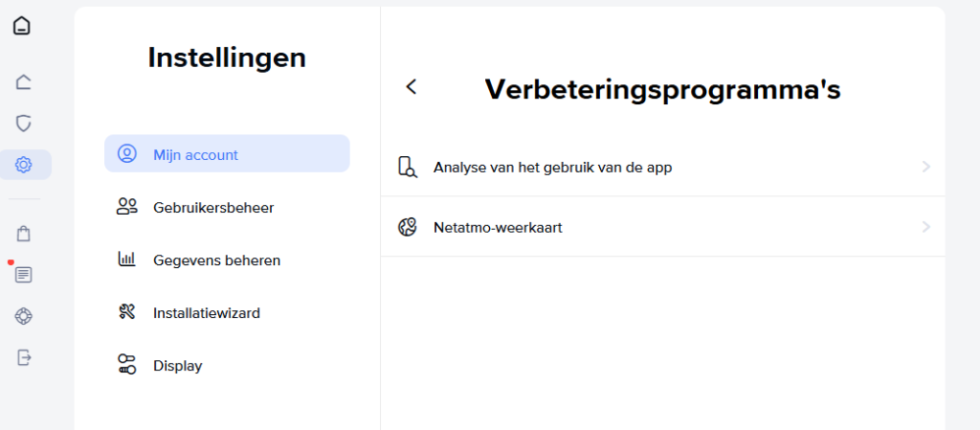
Task: Open the shopping bag icon
Action: click(x=24, y=233)
